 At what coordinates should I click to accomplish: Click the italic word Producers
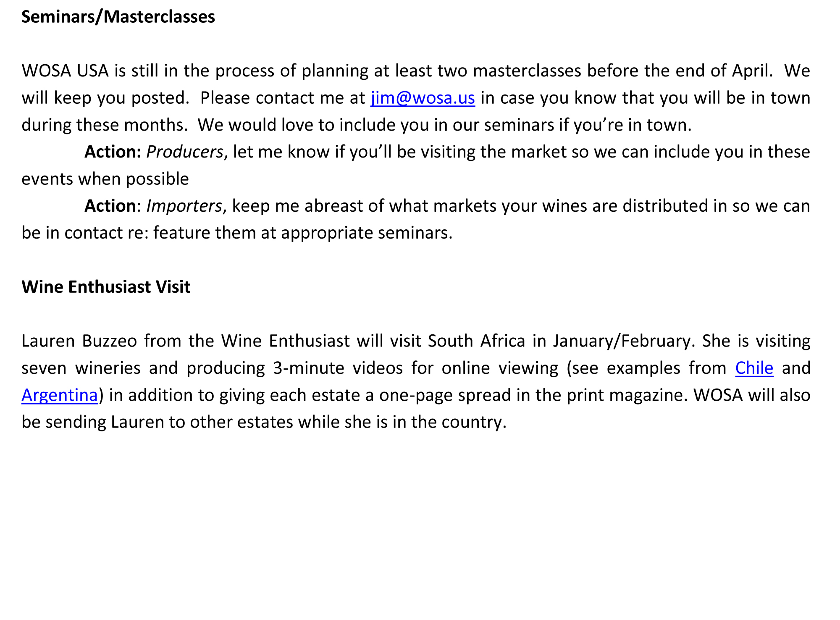click(x=184, y=152)
